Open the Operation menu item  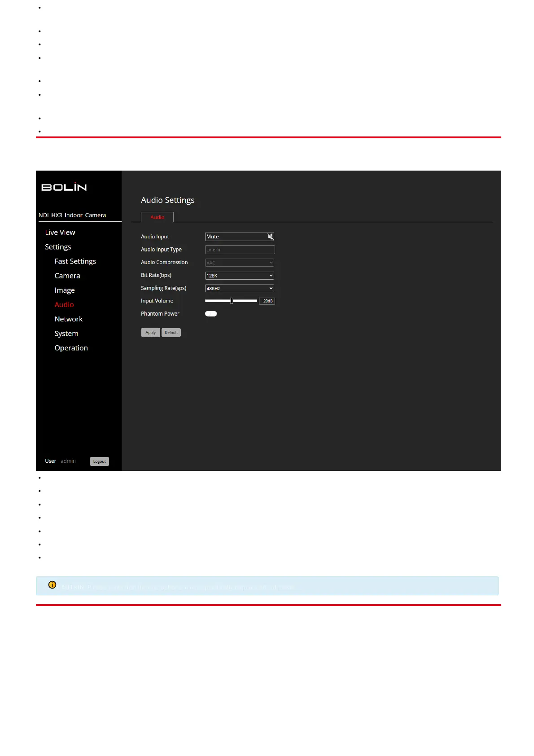(x=71, y=348)
